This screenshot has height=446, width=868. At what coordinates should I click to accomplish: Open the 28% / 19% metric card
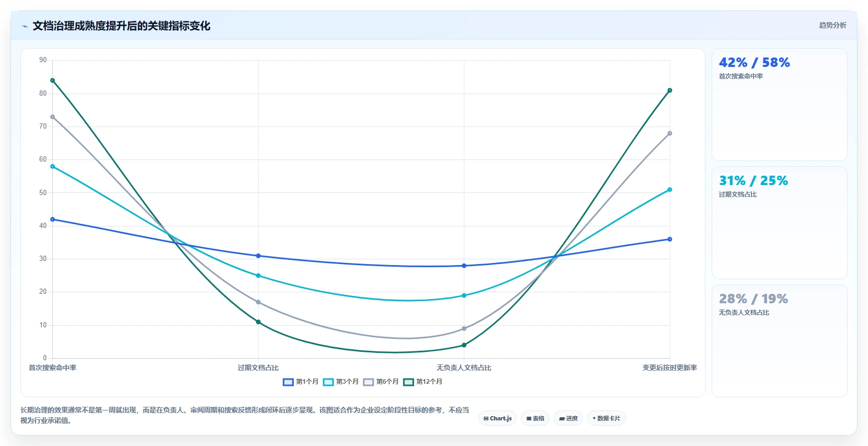click(x=780, y=341)
